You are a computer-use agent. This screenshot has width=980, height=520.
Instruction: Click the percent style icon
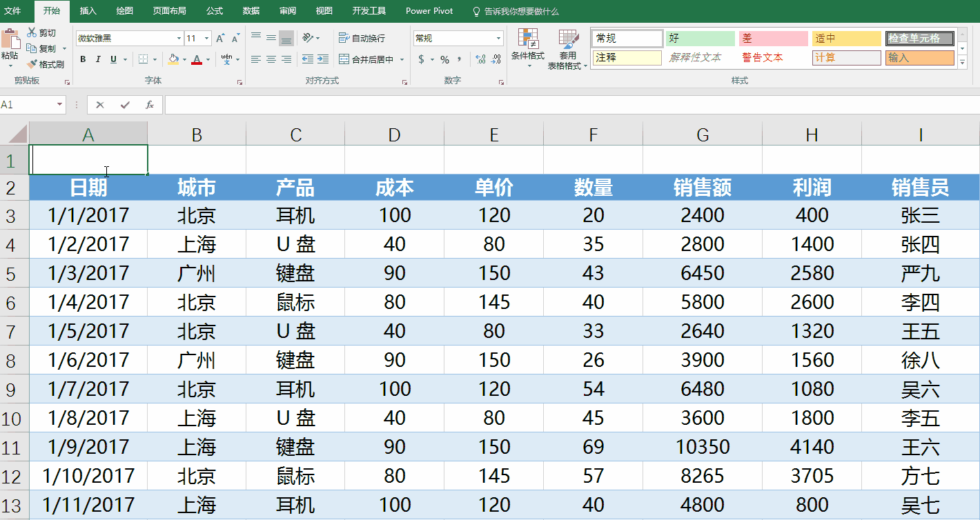(444, 59)
